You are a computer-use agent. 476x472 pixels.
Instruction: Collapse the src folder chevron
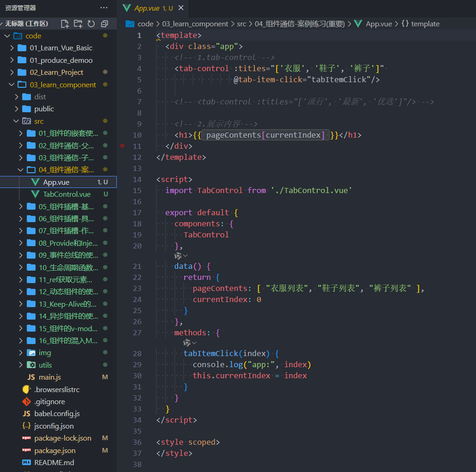click(x=17, y=121)
